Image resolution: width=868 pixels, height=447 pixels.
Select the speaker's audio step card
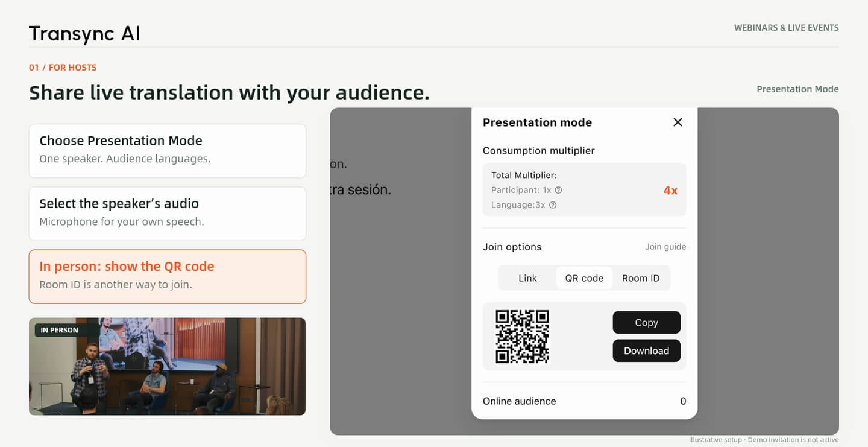tap(168, 214)
